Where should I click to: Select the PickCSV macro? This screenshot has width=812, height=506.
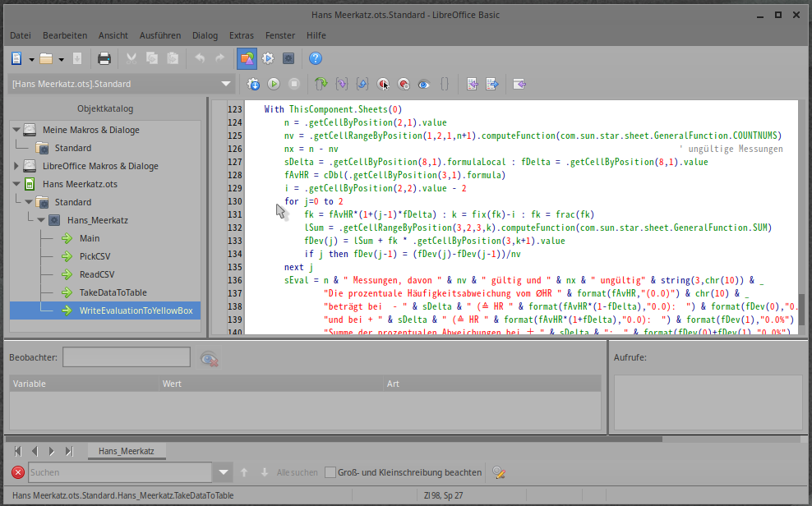click(x=95, y=256)
